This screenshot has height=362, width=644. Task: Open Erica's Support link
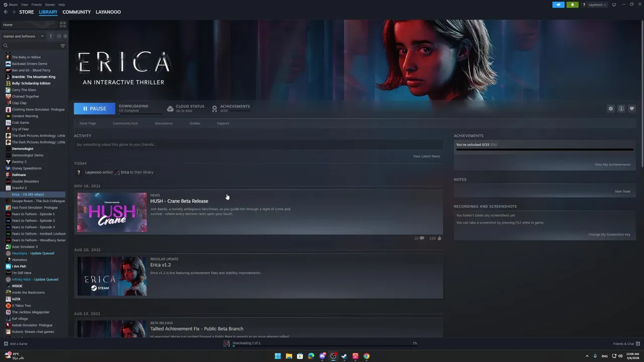click(223, 123)
